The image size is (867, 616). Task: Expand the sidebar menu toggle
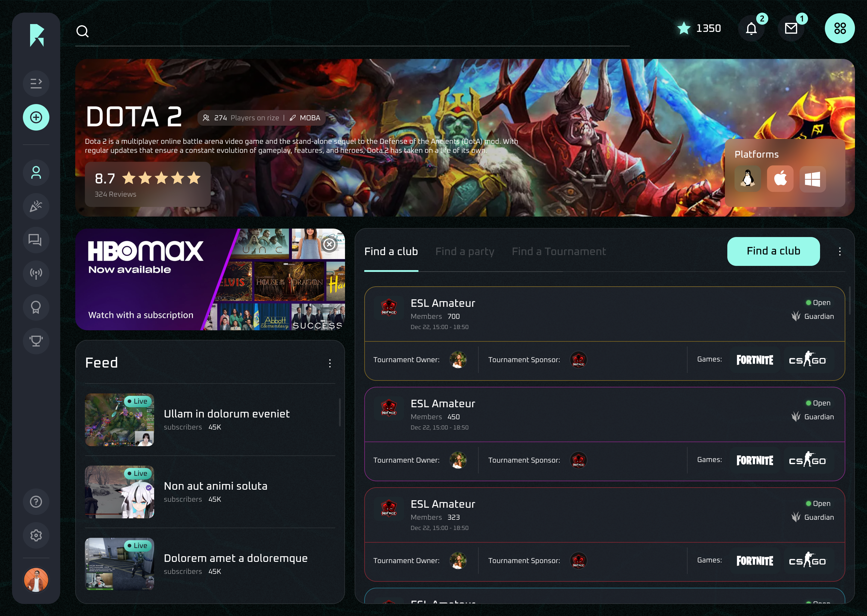click(36, 83)
